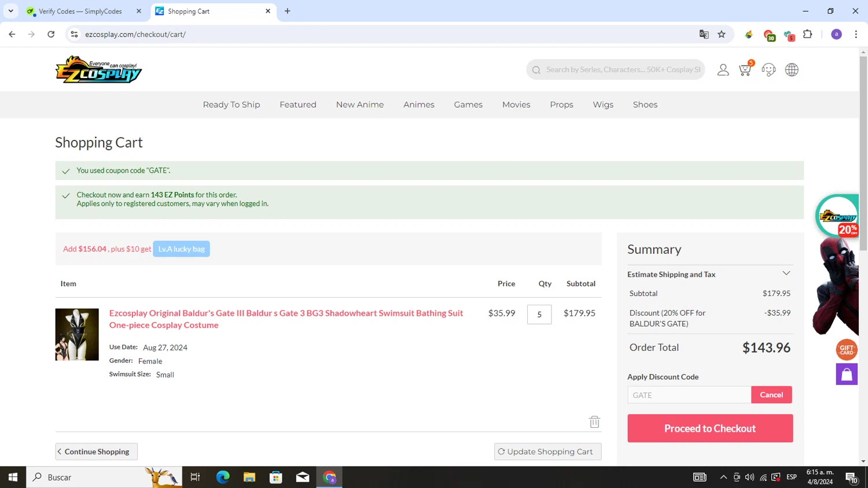Open the Shadowheart Swimsuit product link
Screen dimensions: 868x488
(x=286, y=319)
